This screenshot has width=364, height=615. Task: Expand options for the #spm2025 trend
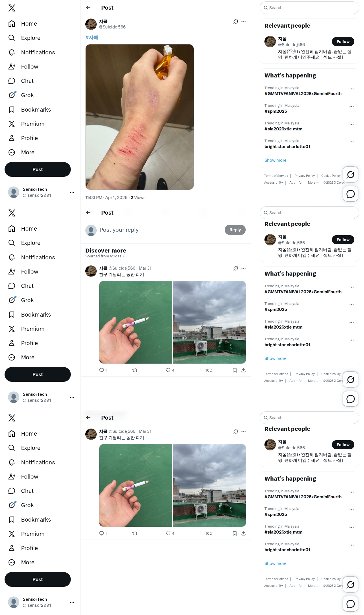tap(351, 106)
